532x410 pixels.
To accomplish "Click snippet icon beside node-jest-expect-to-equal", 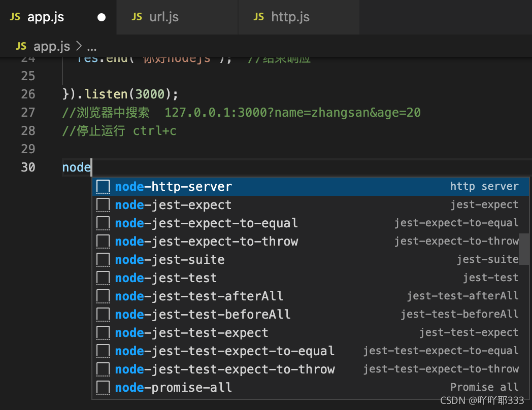I will click(103, 223).
